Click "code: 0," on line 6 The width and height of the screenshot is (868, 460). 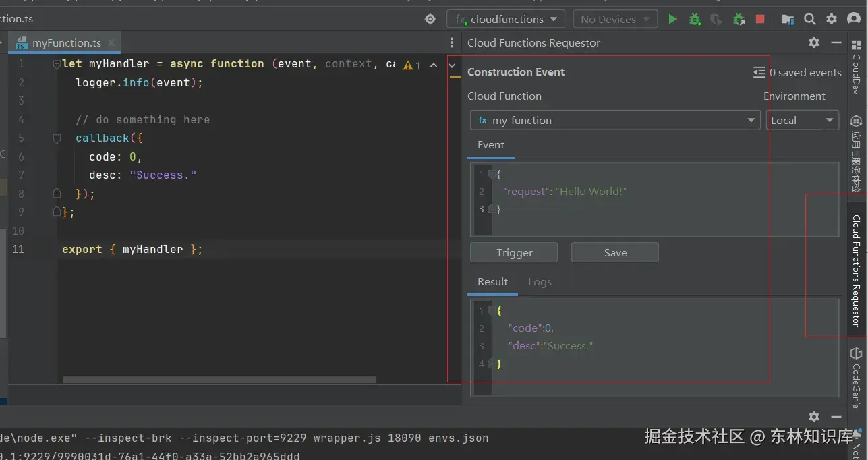tap(115, 156)
